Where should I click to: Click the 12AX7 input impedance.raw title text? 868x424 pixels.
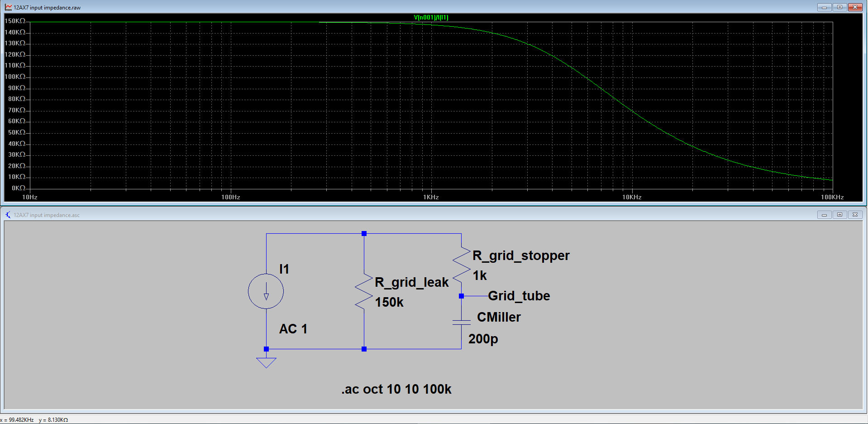coord(47,8)
